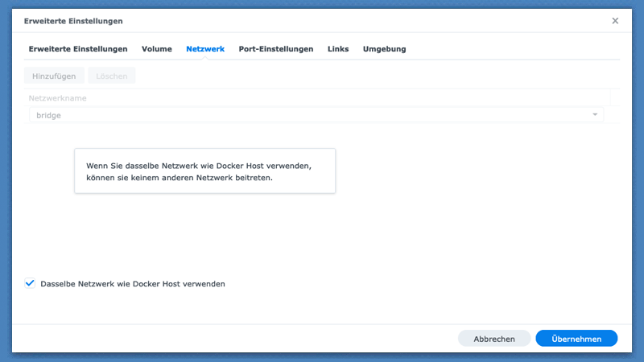
Task: Open the Links tab
Action: [x=338, y=49]
